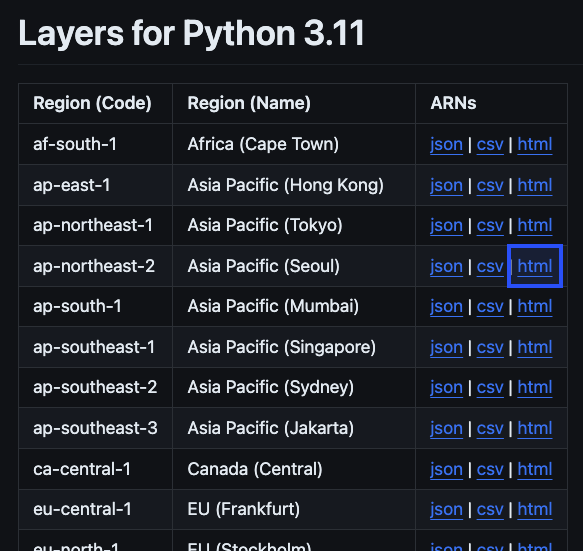Open json ARNs for Mumbai region
The width and height of the screenshot is (583, 551).
point(446,306)
